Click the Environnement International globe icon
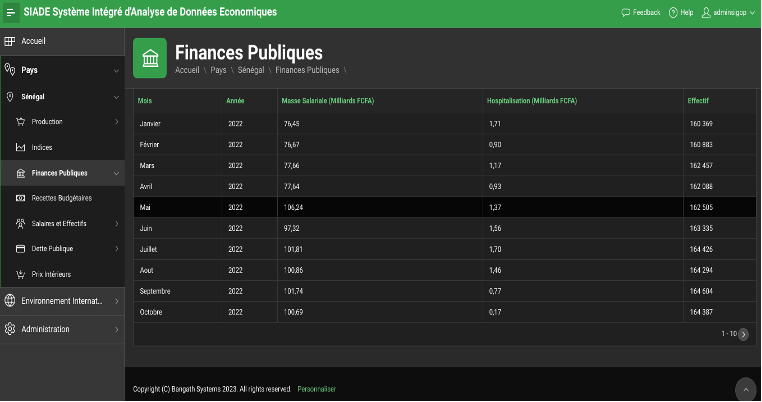The image size is (762, 402). (10, 300)
